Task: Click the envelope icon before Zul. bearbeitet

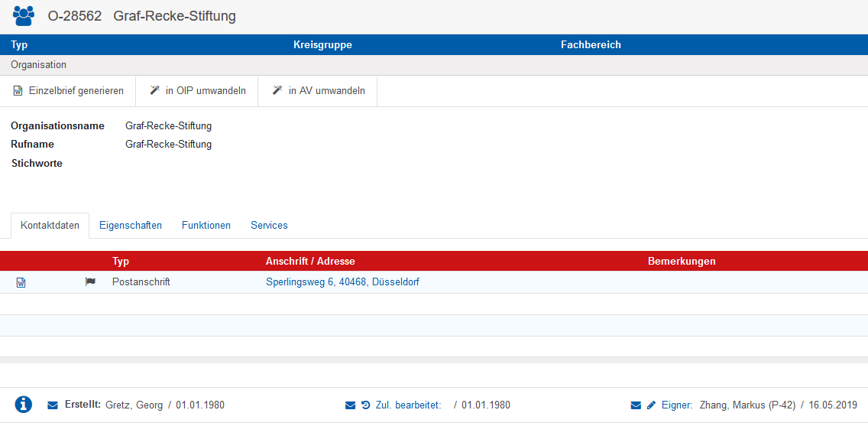Action: click(x=351, y=405)
